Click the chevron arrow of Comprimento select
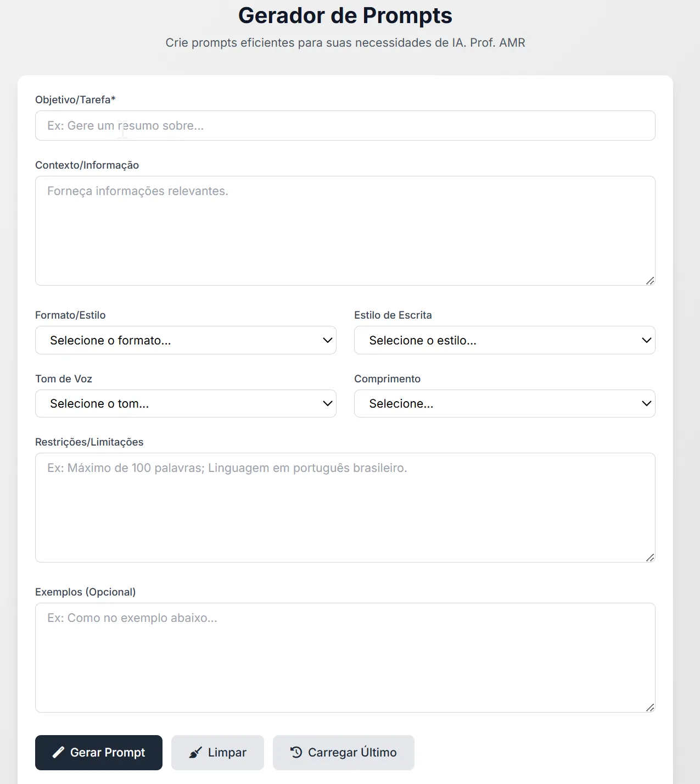This screenshot has width=700, height=784. (647, 404)
